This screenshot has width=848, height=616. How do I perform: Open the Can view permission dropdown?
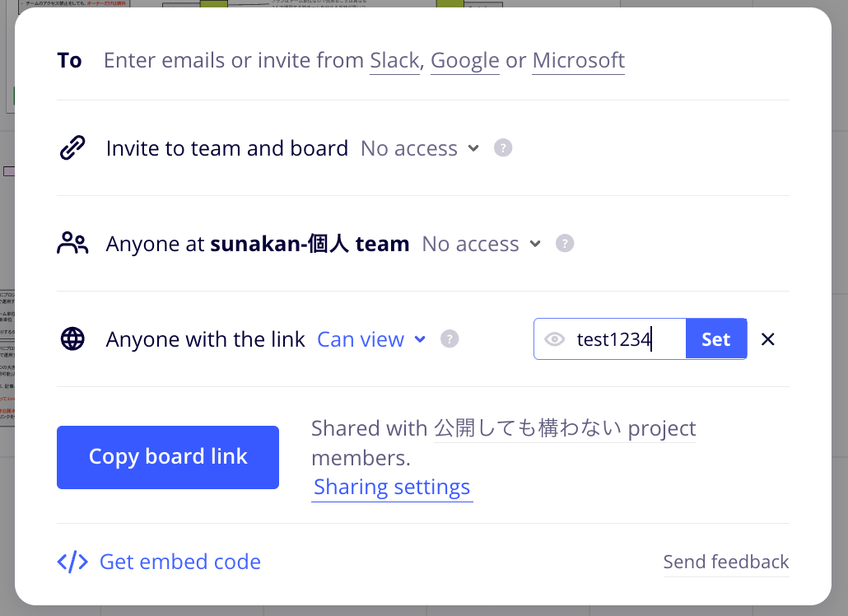click(371, 339)
